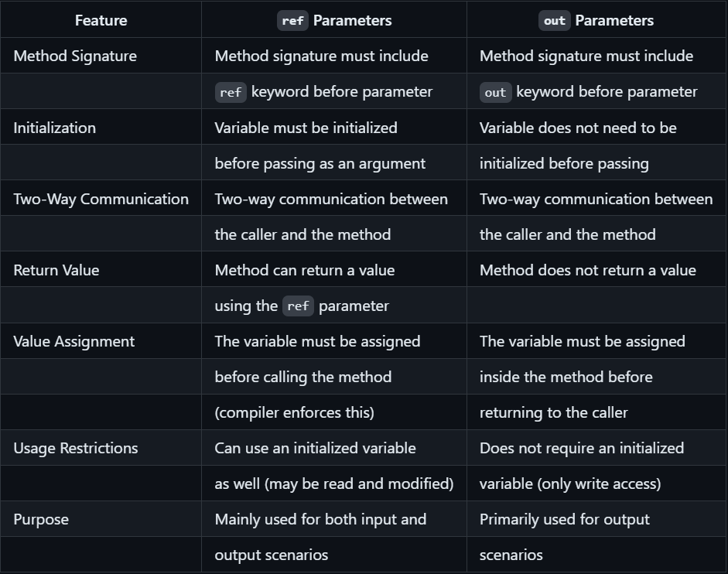Select the "Method Signature" row label
Image resolution: width=728 pixels, height=574 pixels.
(75, 56)
